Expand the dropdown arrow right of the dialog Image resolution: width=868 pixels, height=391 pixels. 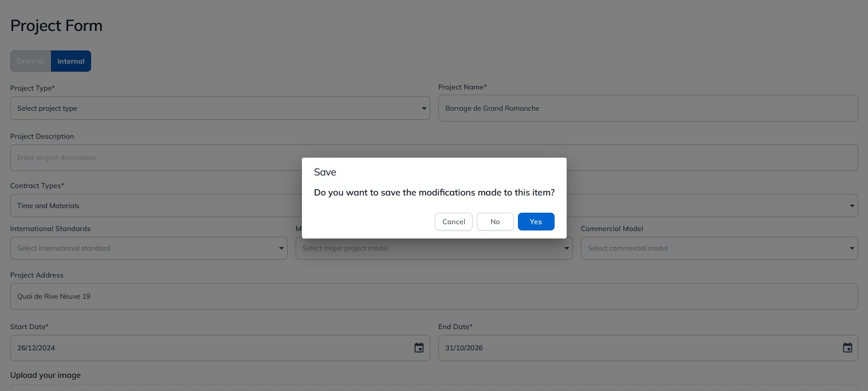852,206
